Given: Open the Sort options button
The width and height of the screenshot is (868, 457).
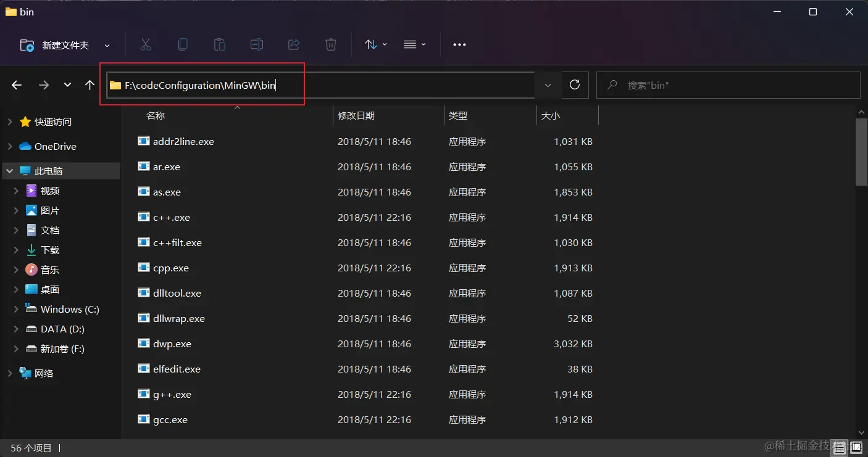Looking at the screenshot, I should (375, 44).
